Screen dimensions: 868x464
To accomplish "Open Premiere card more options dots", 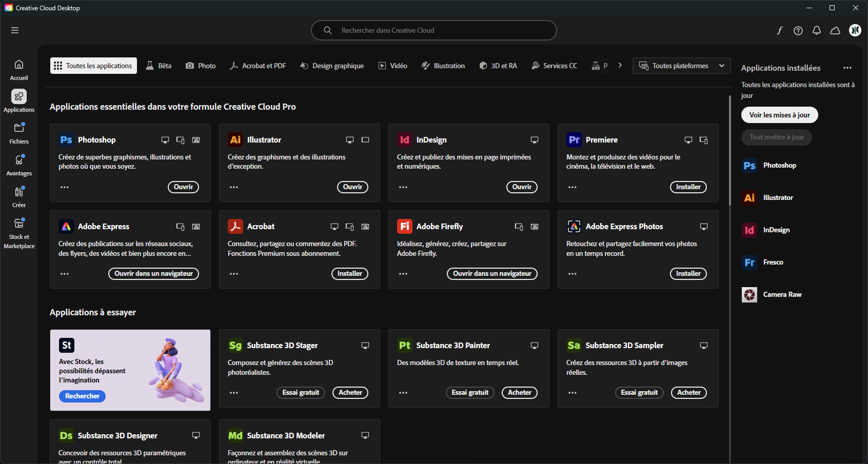I will coord(573,187).
